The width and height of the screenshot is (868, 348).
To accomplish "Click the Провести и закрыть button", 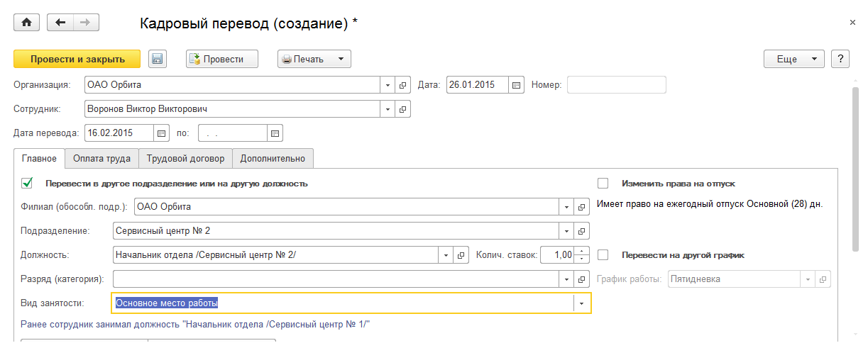I will (x=77, y=59).
